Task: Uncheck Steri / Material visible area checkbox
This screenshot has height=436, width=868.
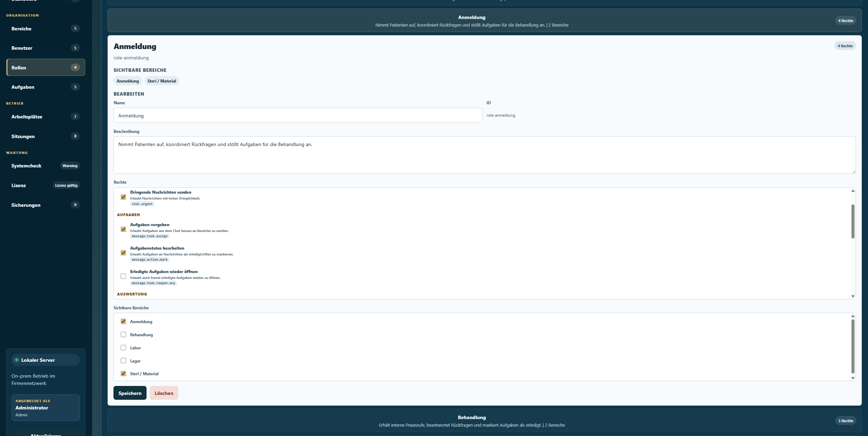Action: (x=123, y=374)
